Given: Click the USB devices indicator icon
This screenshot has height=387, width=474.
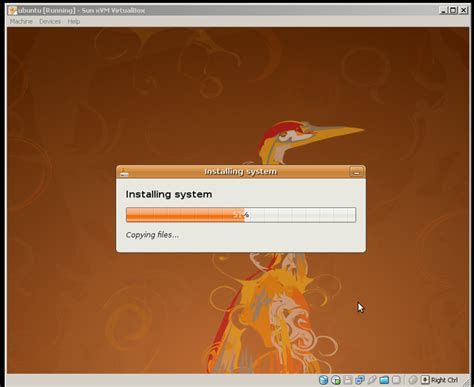Looking at the screenshot, I should 372,380.
